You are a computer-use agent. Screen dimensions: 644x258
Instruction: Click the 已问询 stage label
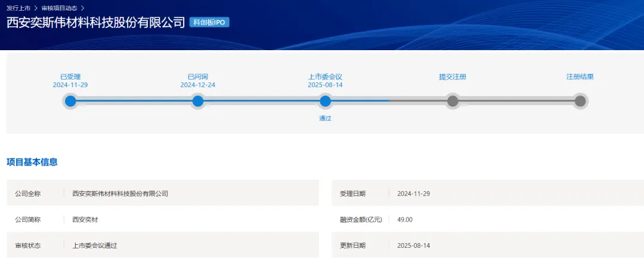[198, 76]
